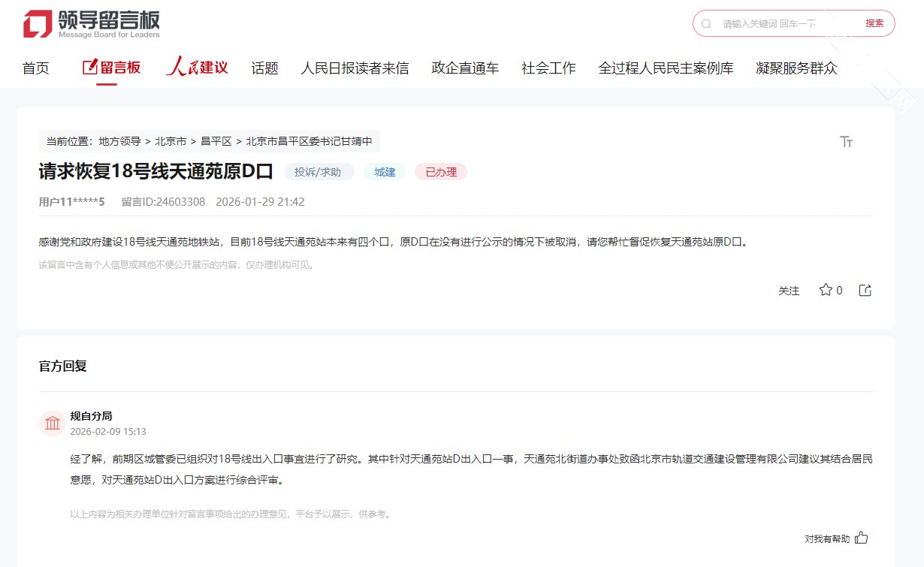Toggle 关注 to follow this message
The width and height of the screenshot is (924, 567).
pyautogui.click(x=789, y=291)
